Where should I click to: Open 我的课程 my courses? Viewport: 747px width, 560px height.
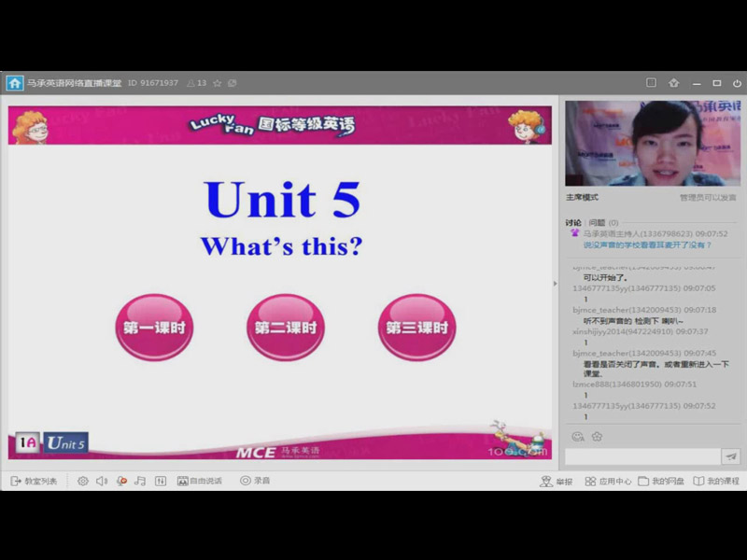[715, 481]
